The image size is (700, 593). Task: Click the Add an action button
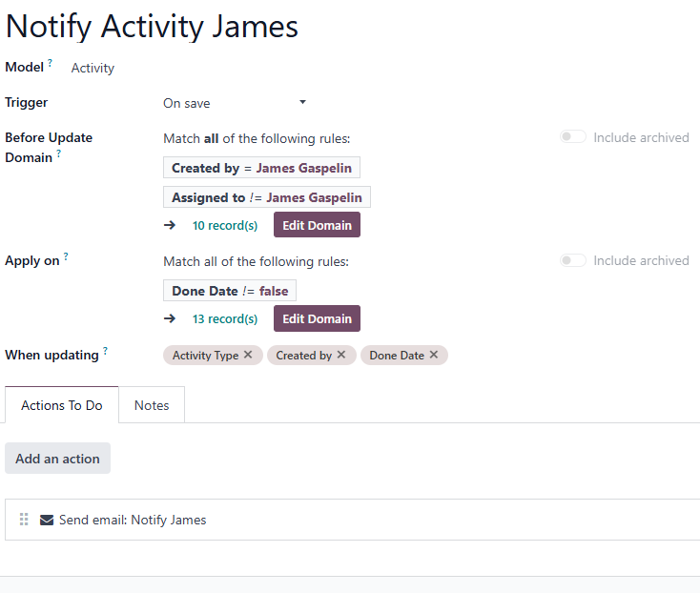[57, 459]
